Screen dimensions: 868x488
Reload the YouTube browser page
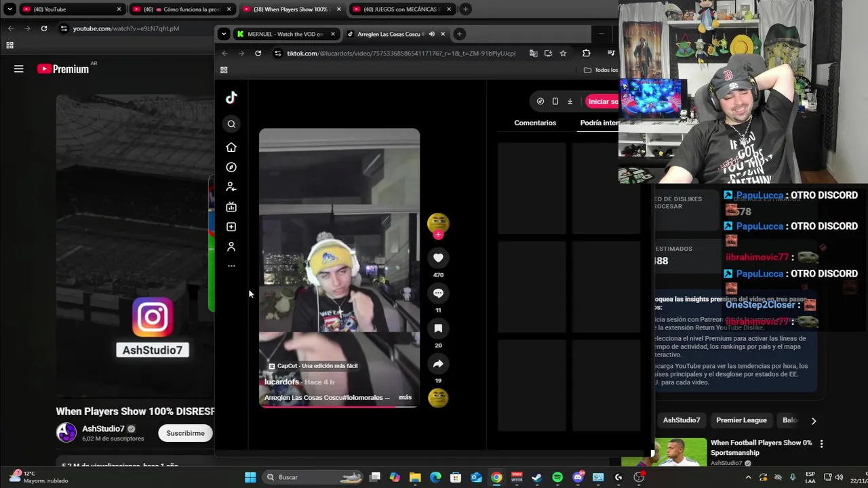[x=44, y=28]
